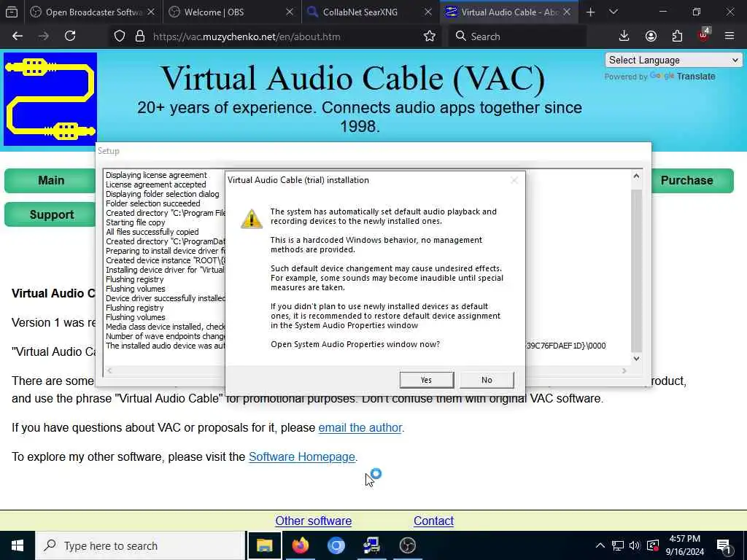This screenshot has height=560, width=747.
Task: Select 'All files successfully copied' log line
Action: 152,232
